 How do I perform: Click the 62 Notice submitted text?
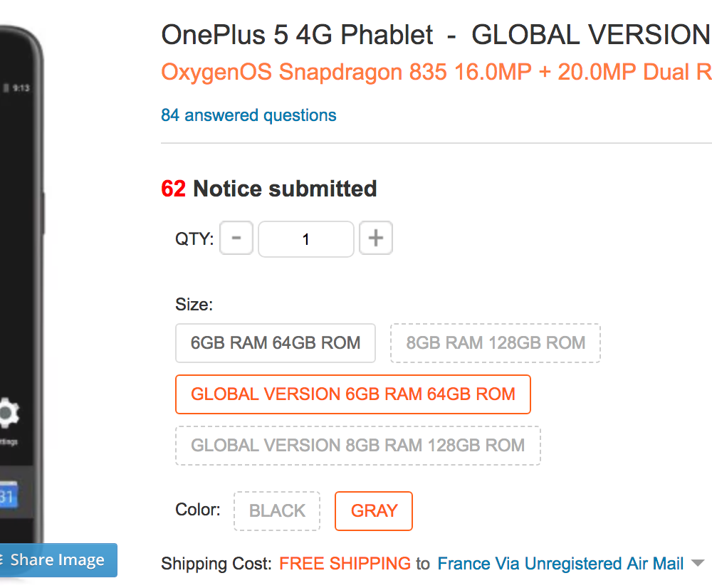(269, 189)
